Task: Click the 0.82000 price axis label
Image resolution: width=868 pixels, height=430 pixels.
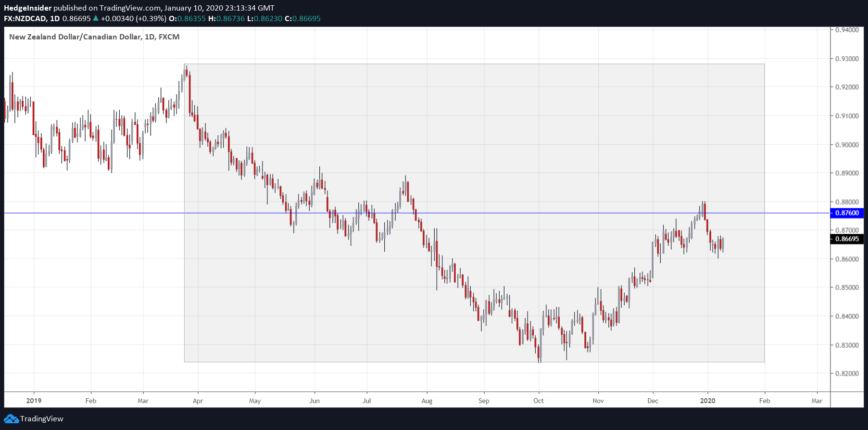Action: pyautogui.click(x=847, y=374)
